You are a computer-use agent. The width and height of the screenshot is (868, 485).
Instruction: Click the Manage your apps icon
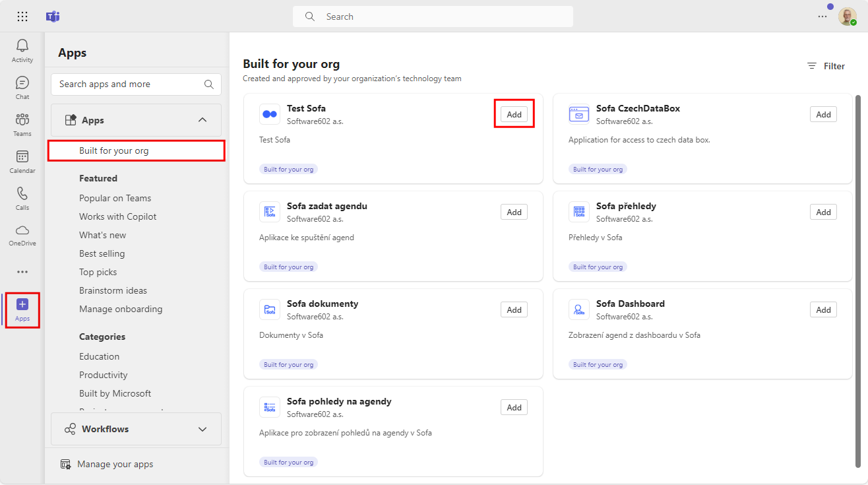point(65,465)
